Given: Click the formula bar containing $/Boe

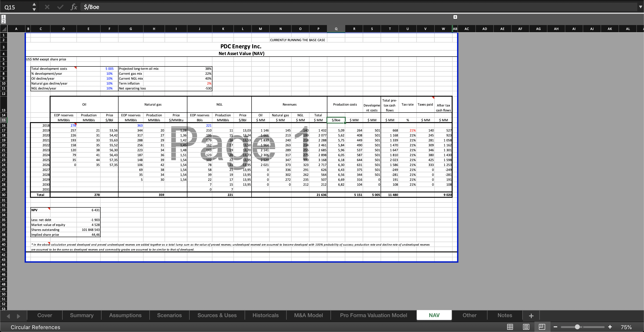Looking at the screenshot, I should coord(358,7).
